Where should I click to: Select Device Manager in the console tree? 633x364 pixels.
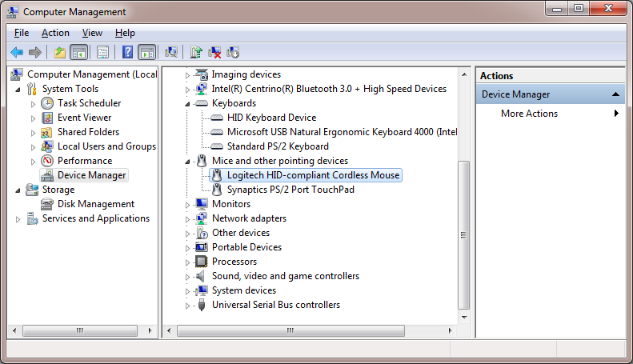tap(92, 175)
